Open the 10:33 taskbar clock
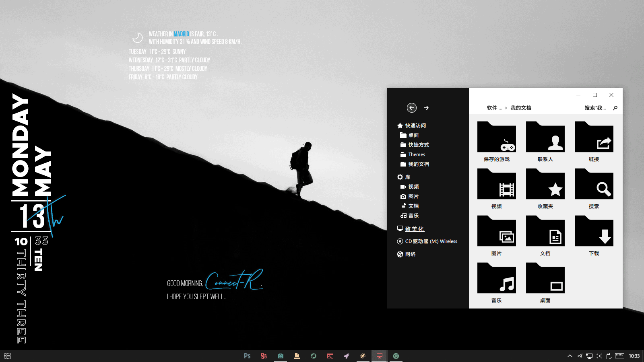This screenshot has height=362, width=644. [x=634, y=356]
